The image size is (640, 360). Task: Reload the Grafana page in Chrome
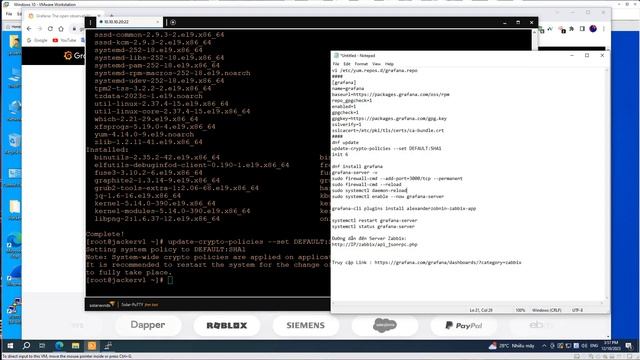pos(50,29)
